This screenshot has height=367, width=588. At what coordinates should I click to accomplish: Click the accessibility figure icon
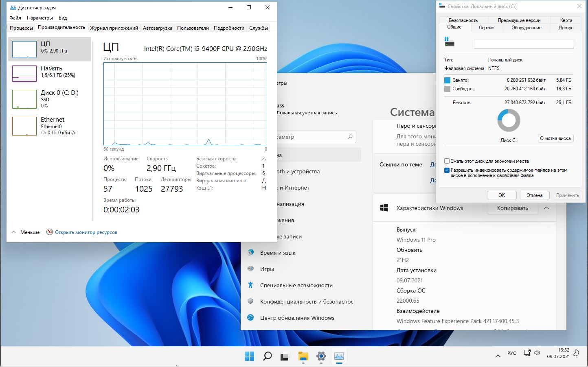pyautogui.click(x=251, y=285)
